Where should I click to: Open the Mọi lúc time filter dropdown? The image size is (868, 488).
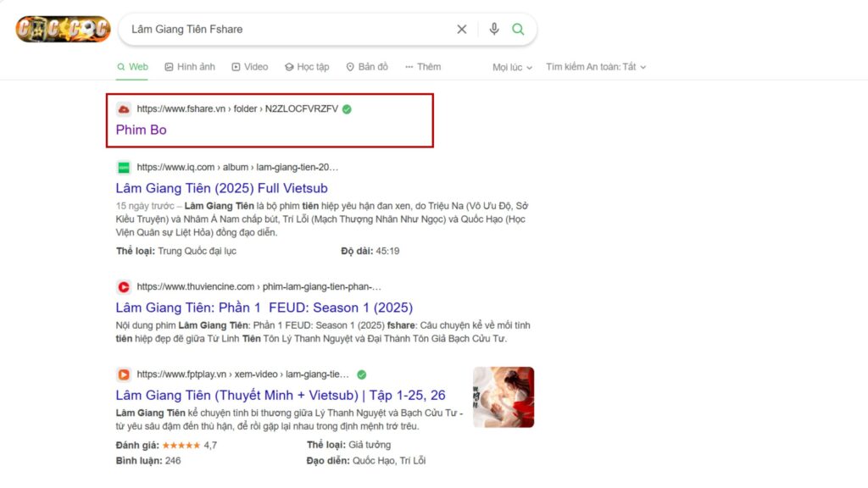coord(513,68)
